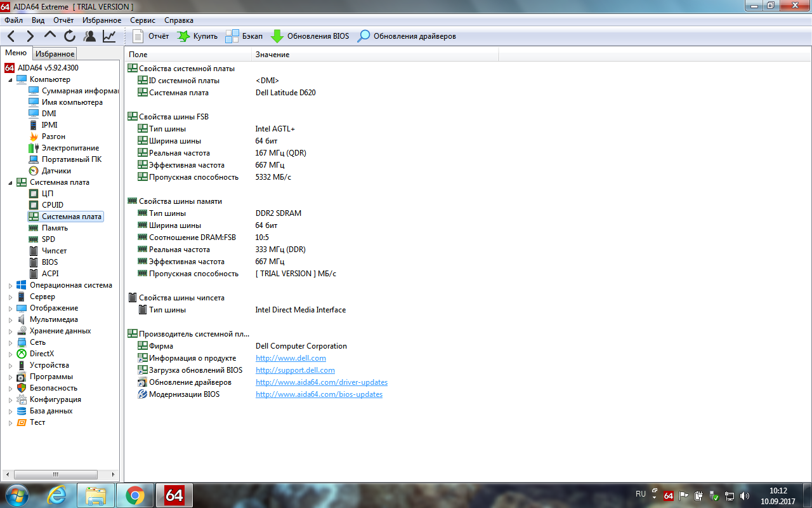Open the Отчёт menu in the menu bar
The width and height of the screenshot is (812, 508).
pos(63,20)
